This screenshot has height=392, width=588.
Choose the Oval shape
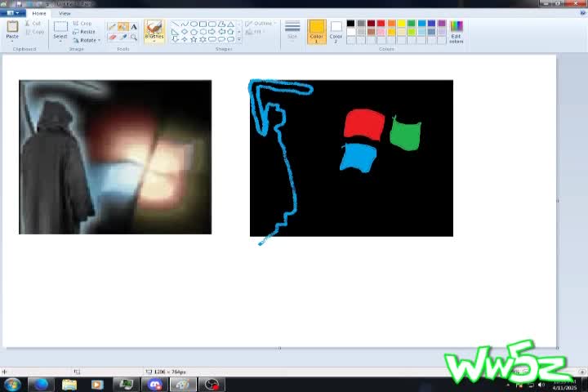click(194, 24)
